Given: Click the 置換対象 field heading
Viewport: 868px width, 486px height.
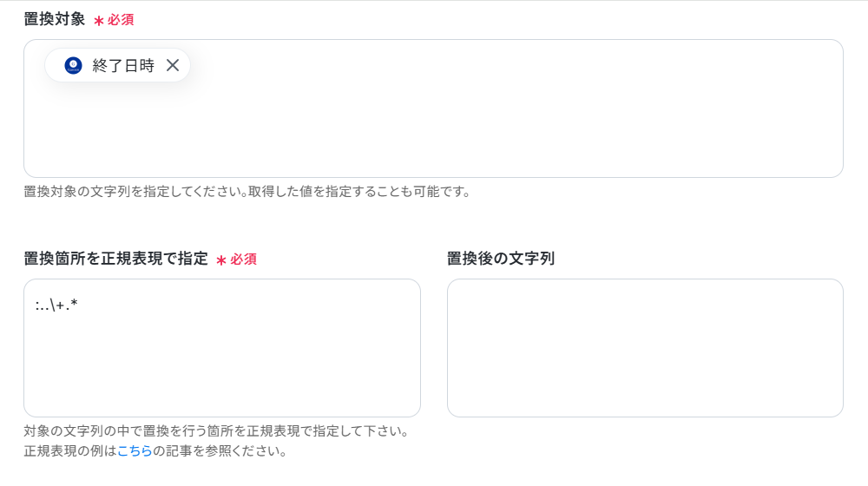Looking at the screenshot, I should pyautogui.click(x=54, y=19).
